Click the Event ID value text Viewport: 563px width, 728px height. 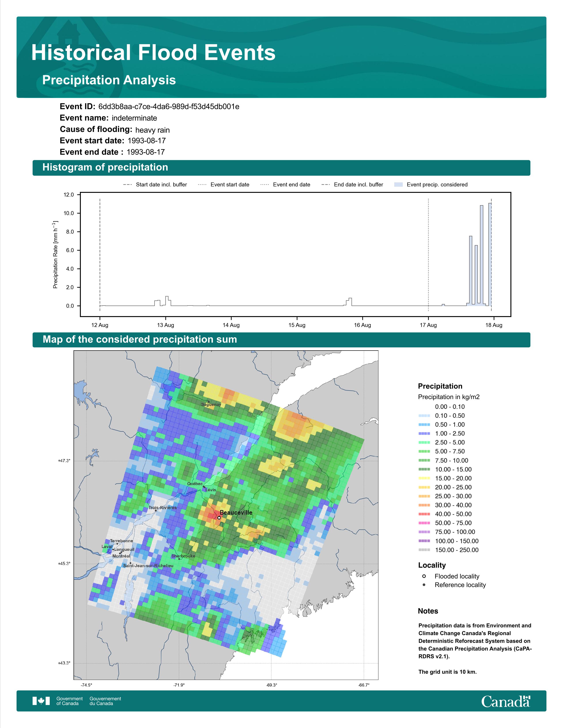pyautogui.click(x=169, y=107)
